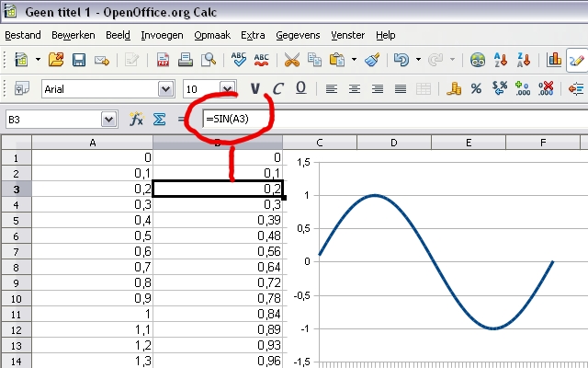This screenshot has height=368, width=588.
Task: Click the Cut scissors icon
Action: click(292, 61)
